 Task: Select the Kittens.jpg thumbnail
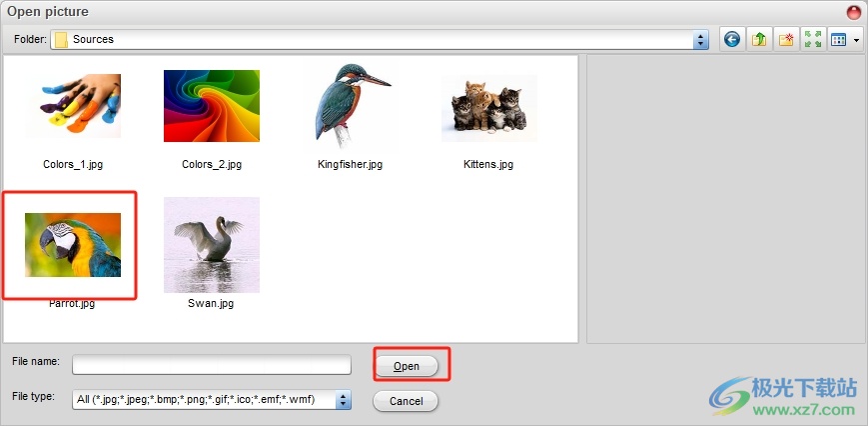(488, 108)
